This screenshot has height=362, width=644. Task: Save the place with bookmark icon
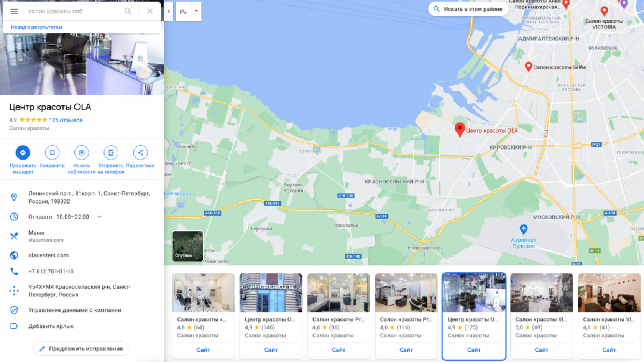coord(52,153)
